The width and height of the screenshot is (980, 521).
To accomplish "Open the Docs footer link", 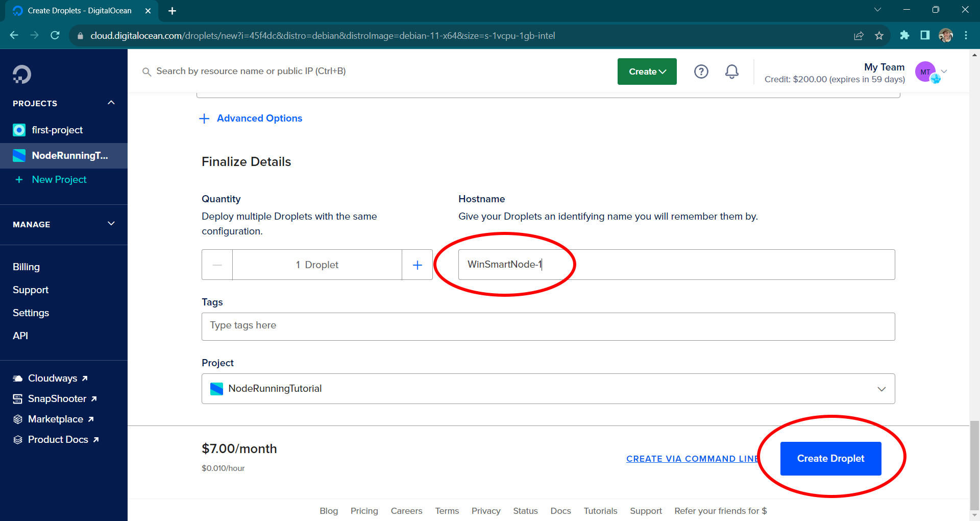I will (560, 511).
